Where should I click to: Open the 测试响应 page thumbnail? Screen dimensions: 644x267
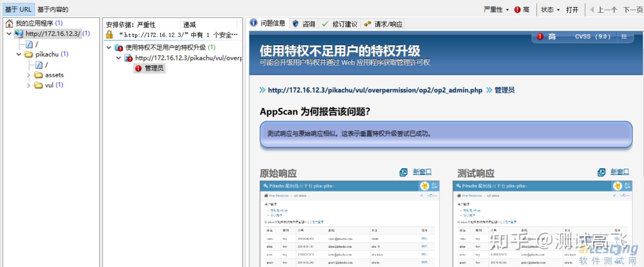[543, 224]
